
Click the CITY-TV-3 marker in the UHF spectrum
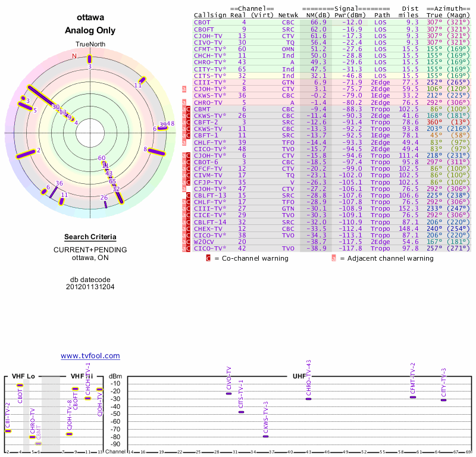pyautogui.click(x=443, y=400)
